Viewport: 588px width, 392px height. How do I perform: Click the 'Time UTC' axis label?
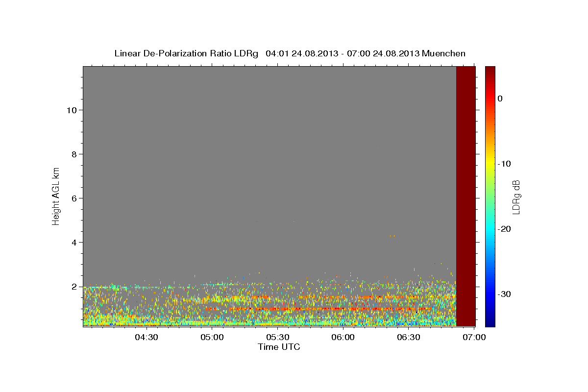[279, 347]
